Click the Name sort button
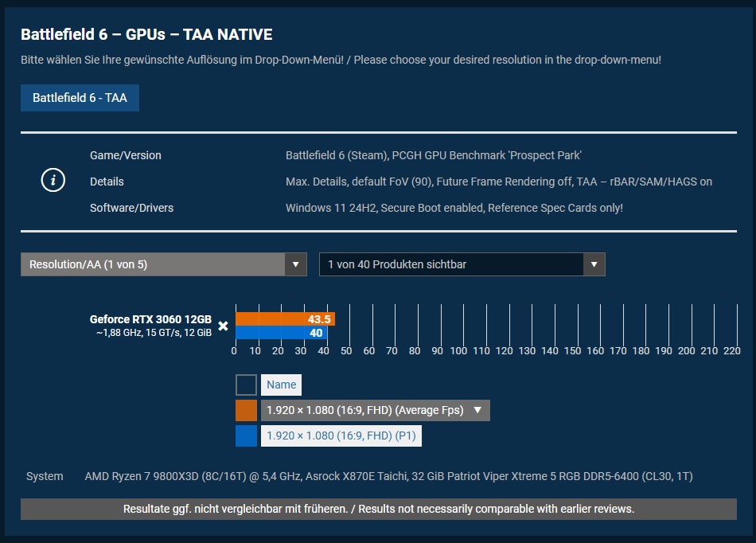 pos(281,385)
